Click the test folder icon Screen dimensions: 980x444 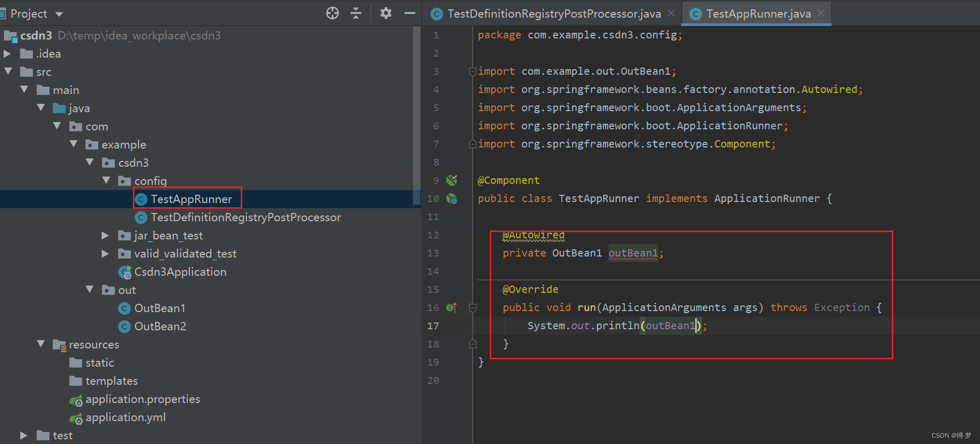43,435
